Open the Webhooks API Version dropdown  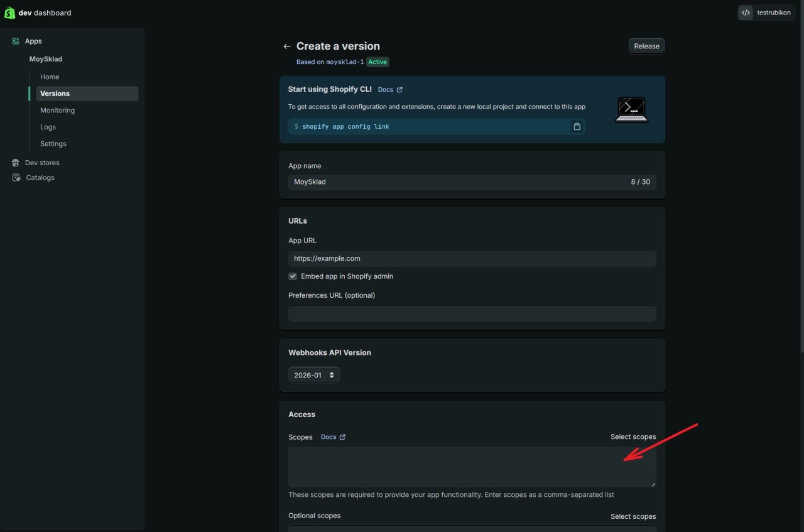pyautogui.click(x=314, y=375)
